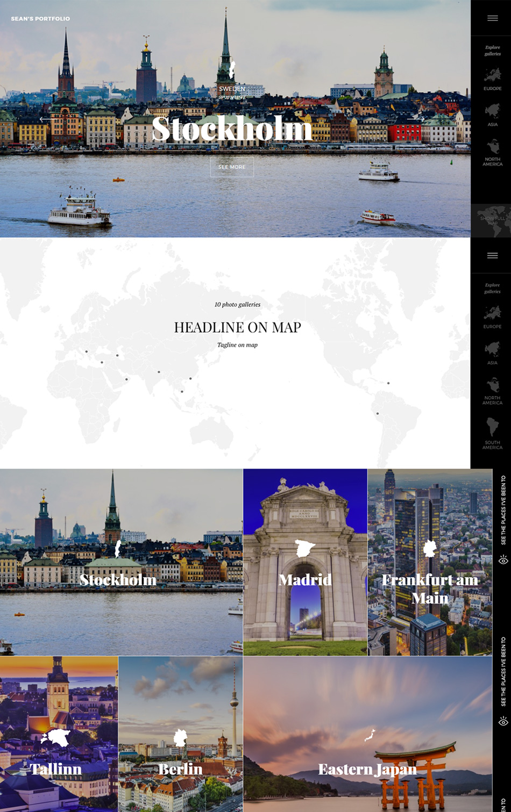
Task: Click the Europe icon beside the world map
Action: pyautogui.click(x=492, y=313)
